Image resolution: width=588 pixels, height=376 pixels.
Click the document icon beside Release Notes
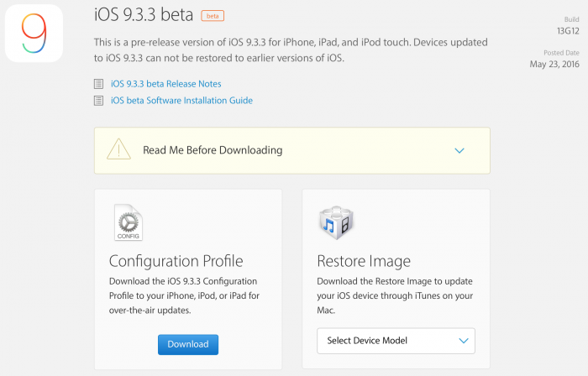[98, 84]
